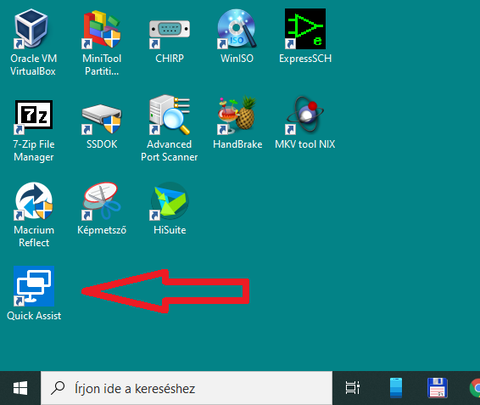Click the ExpressSCH schematic icon
This screenshot has width=480, height=405.
(x=305, y=29)
